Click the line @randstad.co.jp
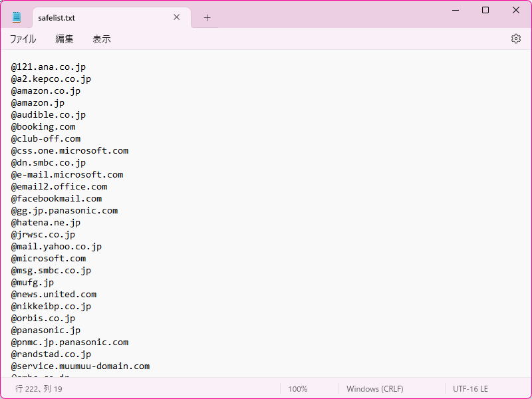Image resolution: width=532 pixels, height=399 pixels. pyautogui.click(x=51, y=354)
